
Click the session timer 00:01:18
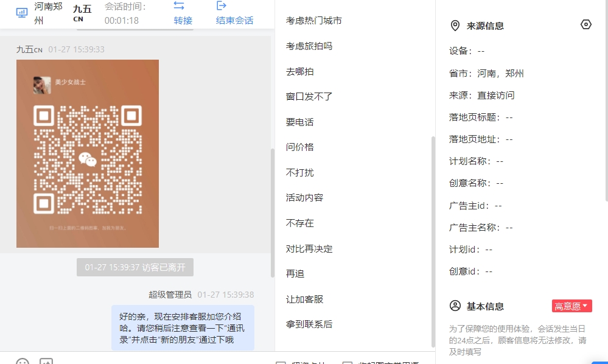click(122, 21)
